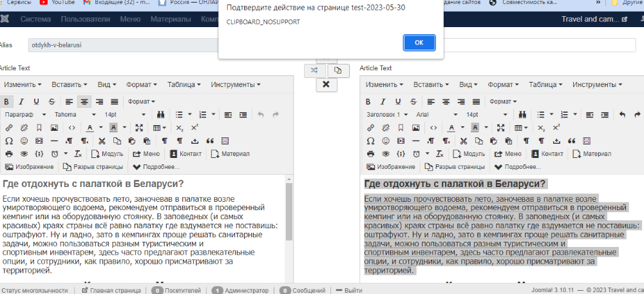Click the text color A swatch, left editor
644x294 pixels.
click(90, 128)
